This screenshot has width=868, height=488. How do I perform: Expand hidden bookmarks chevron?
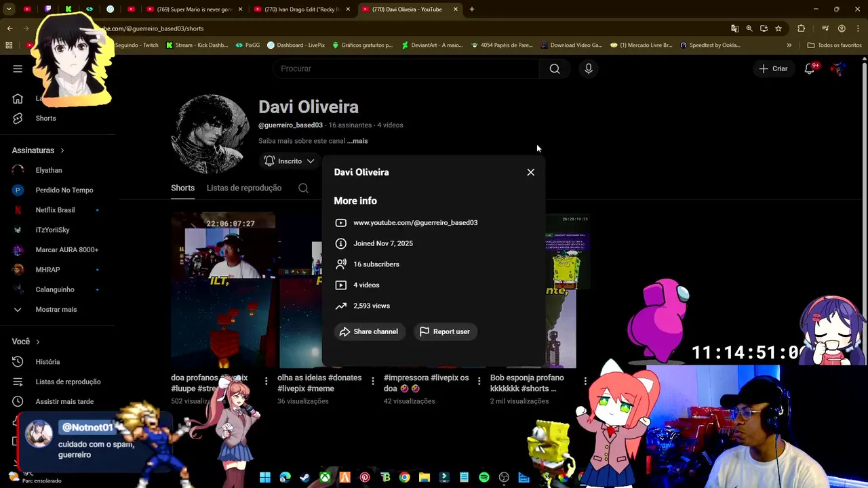[x=789, y=45]
